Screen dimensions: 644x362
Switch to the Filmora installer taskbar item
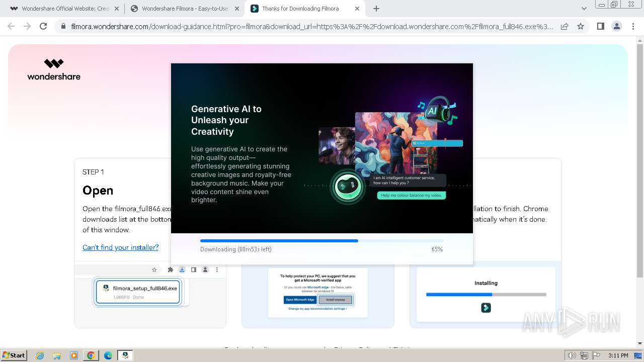pyautogui.click(x=125, y=355)
